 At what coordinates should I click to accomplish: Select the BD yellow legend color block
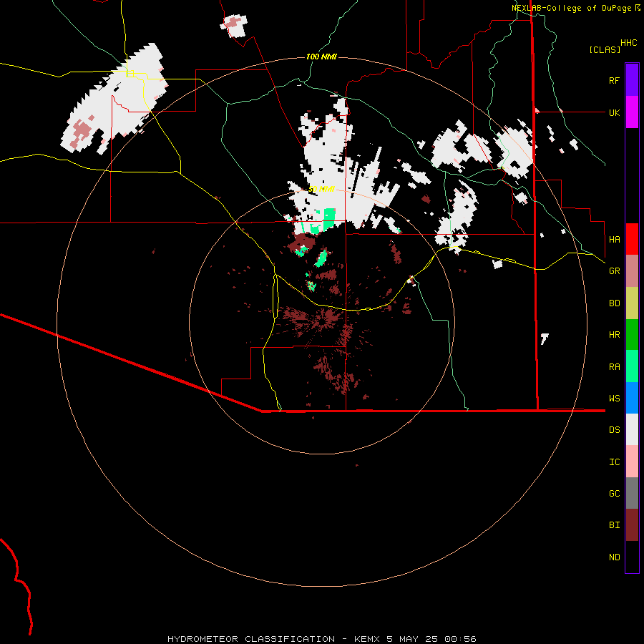point(632,303)
